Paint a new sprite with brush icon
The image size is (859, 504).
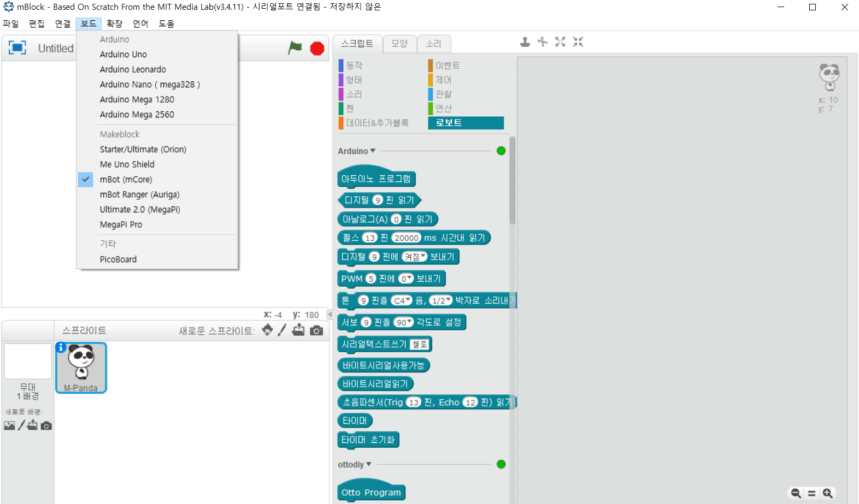(282, 330)
